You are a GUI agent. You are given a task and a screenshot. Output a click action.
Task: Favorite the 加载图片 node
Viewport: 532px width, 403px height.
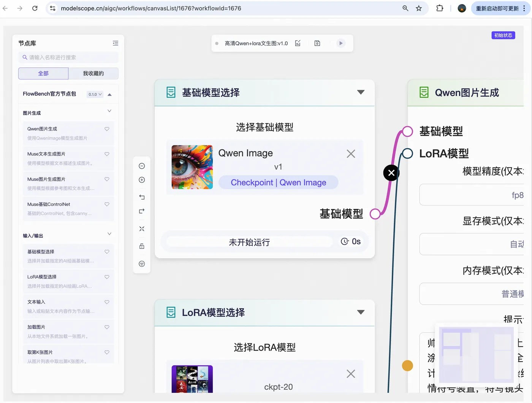pos(107,327)
